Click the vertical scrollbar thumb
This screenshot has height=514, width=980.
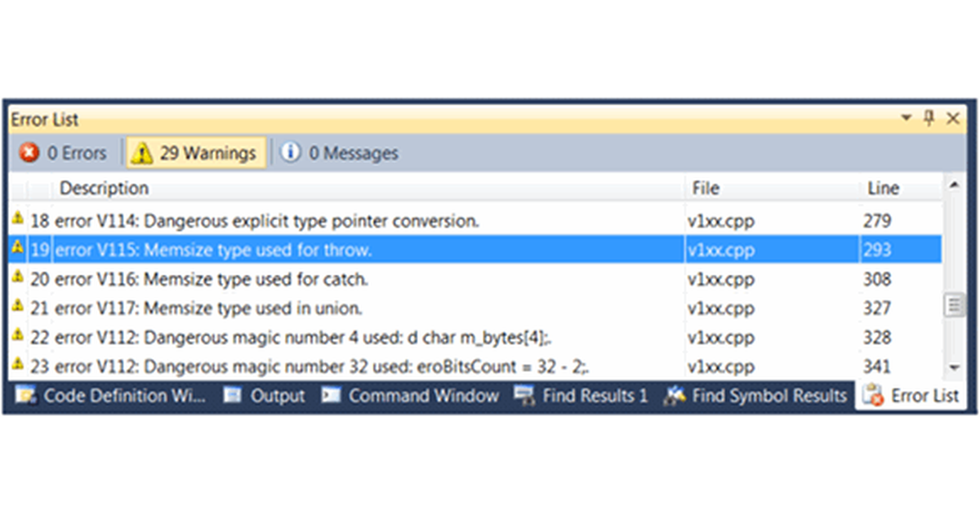click(954, 306)
